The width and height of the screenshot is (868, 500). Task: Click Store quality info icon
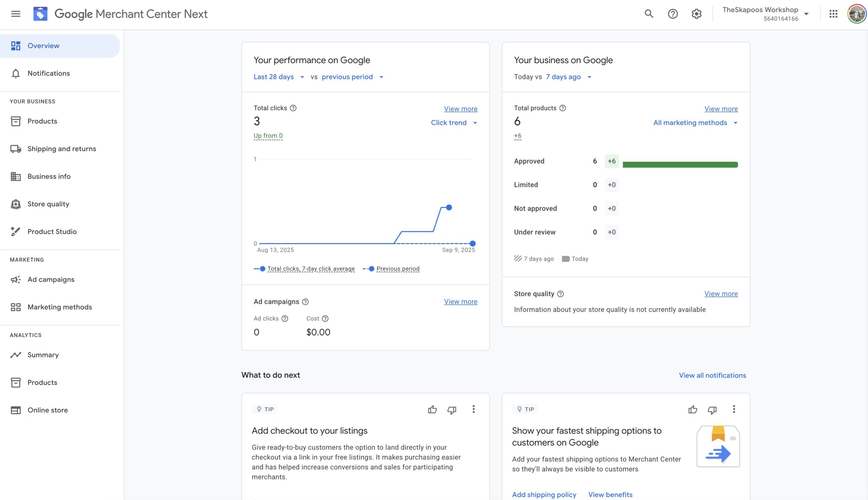pos(560,294)
